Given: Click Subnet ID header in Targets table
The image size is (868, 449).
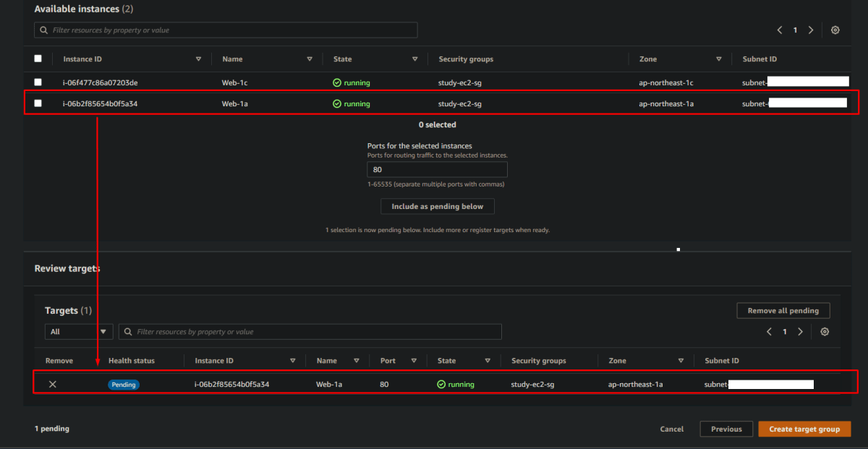Looking at the screenshot, I should tap(722, 361).
